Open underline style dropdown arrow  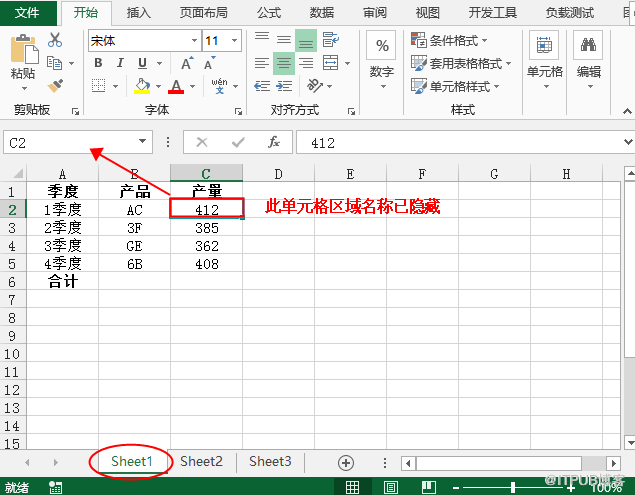click(160, 64)
